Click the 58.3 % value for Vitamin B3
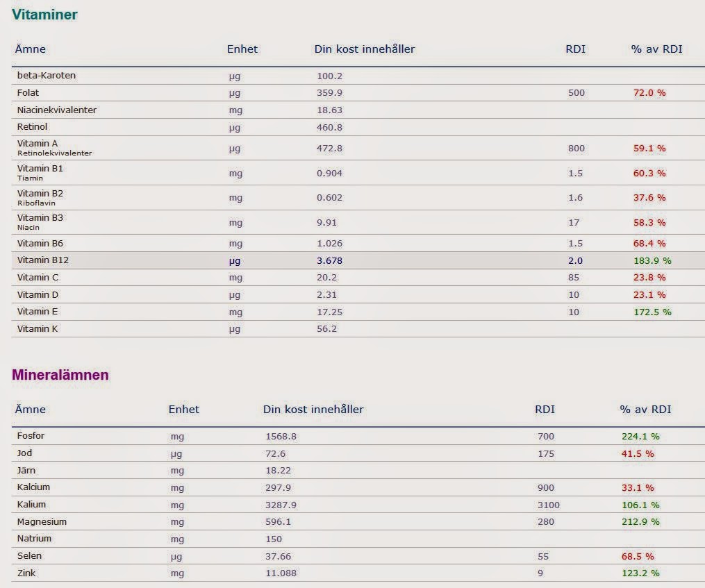 649,223
